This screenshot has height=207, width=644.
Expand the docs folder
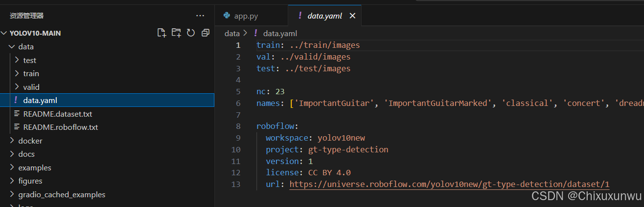click(12, 154)
